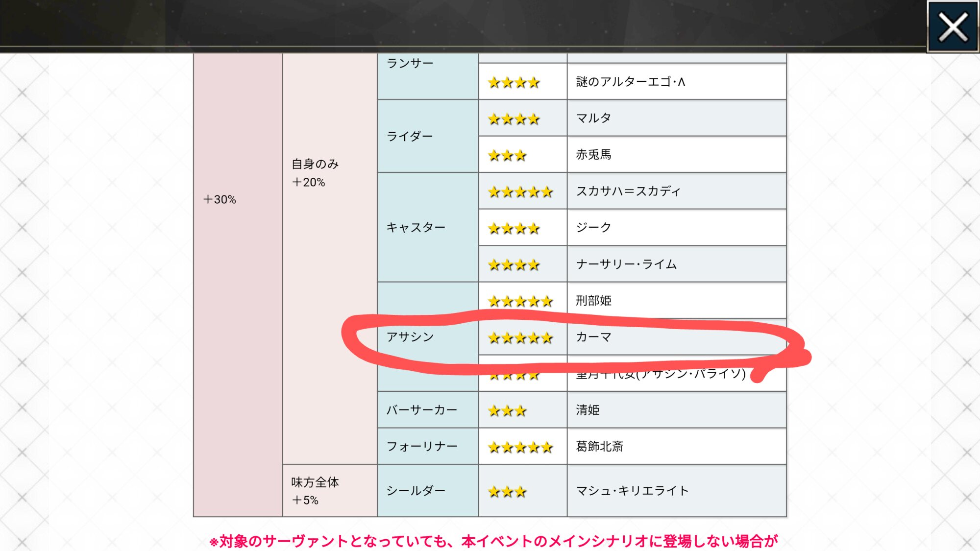Click the four-star rating beside マルタ
Viewport: 980px width, 551px height.
pyautogui.click(x=514, y=119)
